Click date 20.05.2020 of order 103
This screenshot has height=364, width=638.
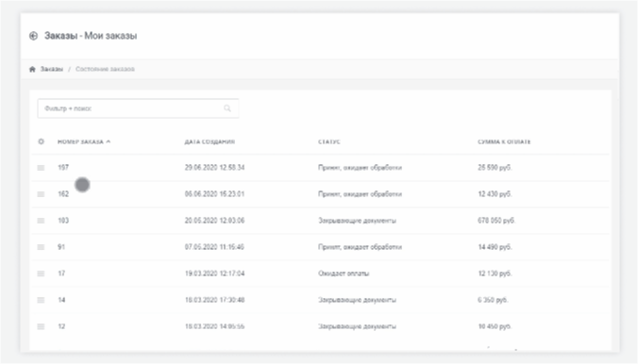tap(214, 221)
